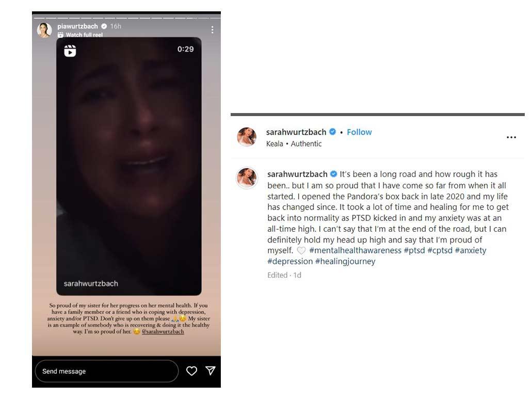Open the #ptsd hashtag
532x399 pixels.
(x=414, y=250)
